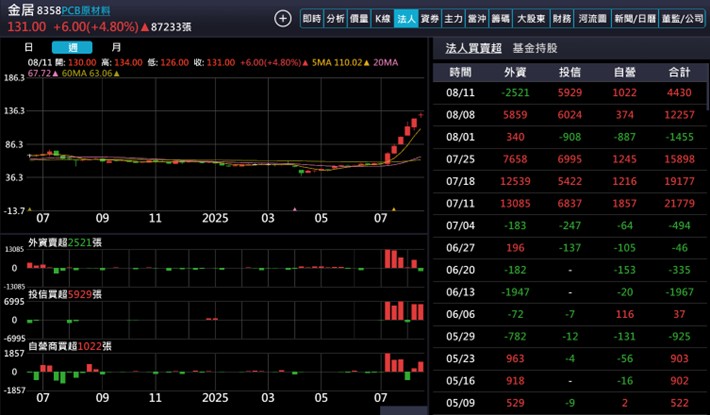The image size is (710, 415).
Task: Open the 主力 main force tab
Action: [x=453, y=19]
